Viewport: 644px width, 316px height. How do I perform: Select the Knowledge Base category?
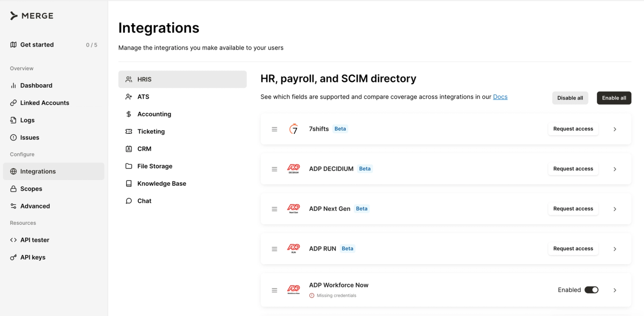pos(182,184)
